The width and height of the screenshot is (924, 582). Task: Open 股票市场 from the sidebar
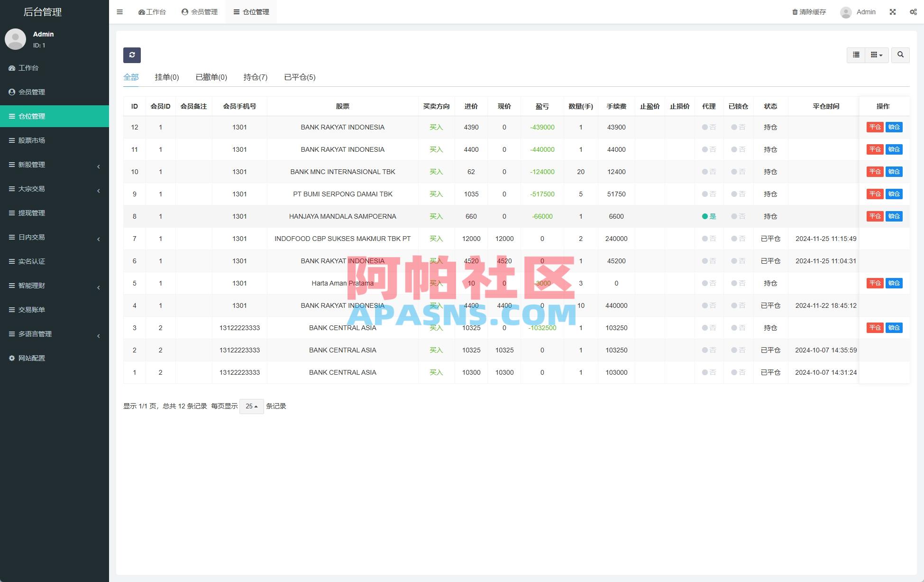point(31,140)
